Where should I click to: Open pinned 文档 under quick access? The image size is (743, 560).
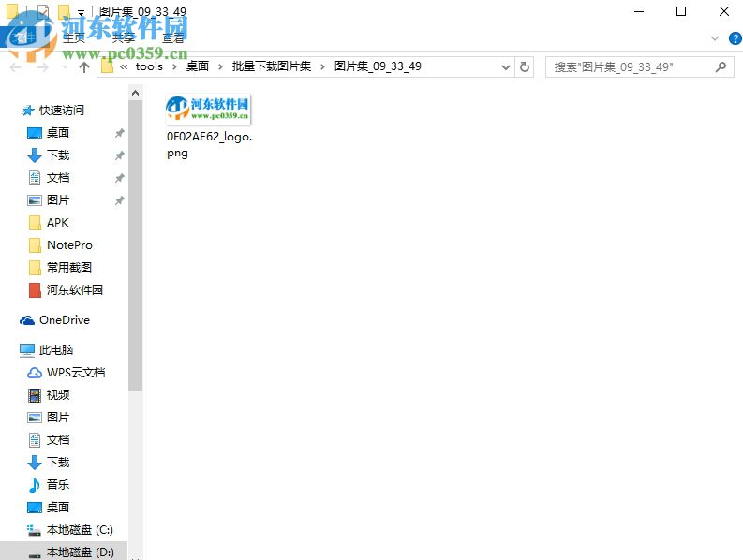pos(58,178)
